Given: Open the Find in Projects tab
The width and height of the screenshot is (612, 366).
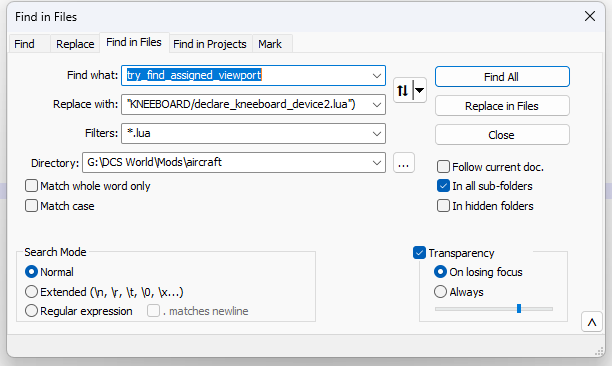Looking at the screenshot, I should pyautogui.click(x=210, y=44).
